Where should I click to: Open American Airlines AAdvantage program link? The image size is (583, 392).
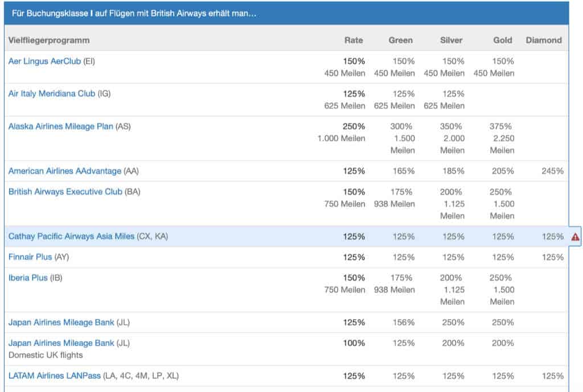point(65,171)
